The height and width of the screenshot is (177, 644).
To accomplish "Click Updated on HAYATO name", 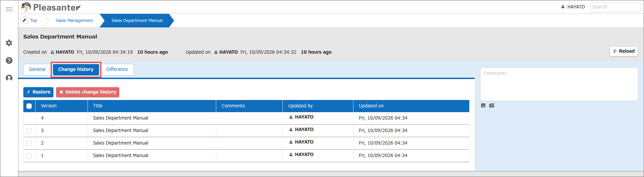I will point(228,52).
